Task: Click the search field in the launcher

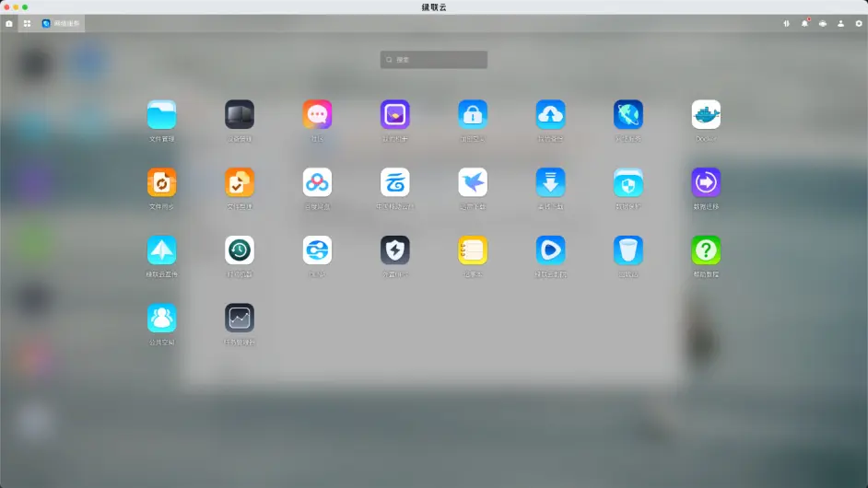Action: click(x=434, y=60)
